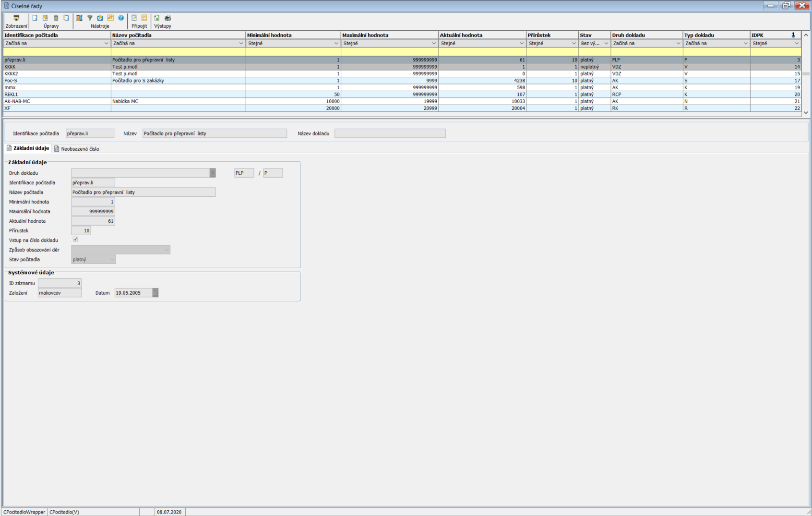Click the new record page icon
This screenshot has height=516, width=812.
tap(35, 18)
